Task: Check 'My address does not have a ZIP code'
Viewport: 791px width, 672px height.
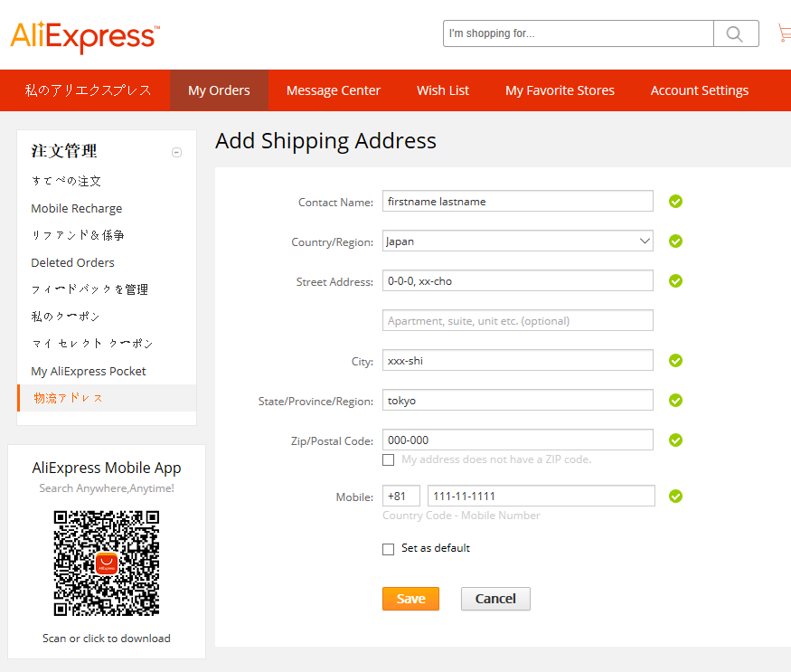Action: (388, 460)
